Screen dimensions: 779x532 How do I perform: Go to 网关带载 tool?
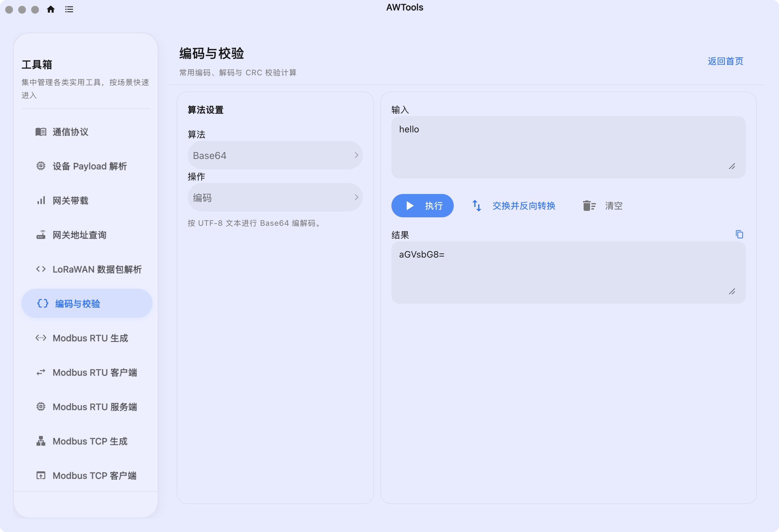86,200
